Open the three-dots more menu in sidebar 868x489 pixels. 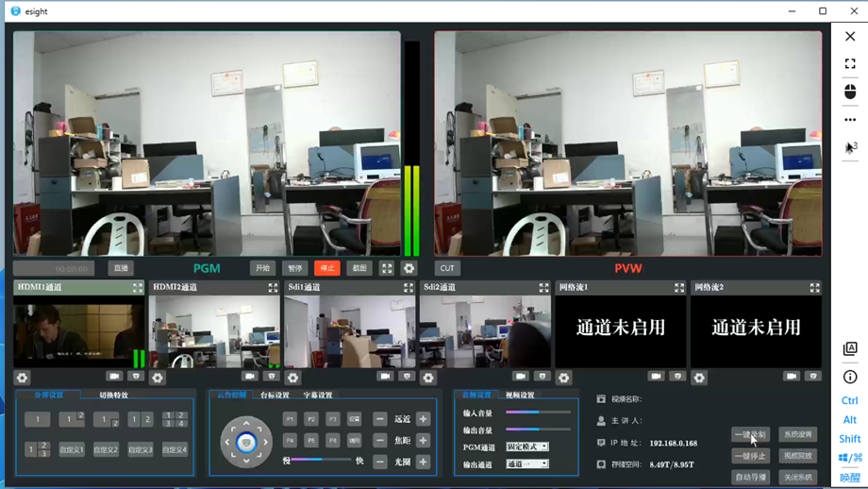point(849,120)
